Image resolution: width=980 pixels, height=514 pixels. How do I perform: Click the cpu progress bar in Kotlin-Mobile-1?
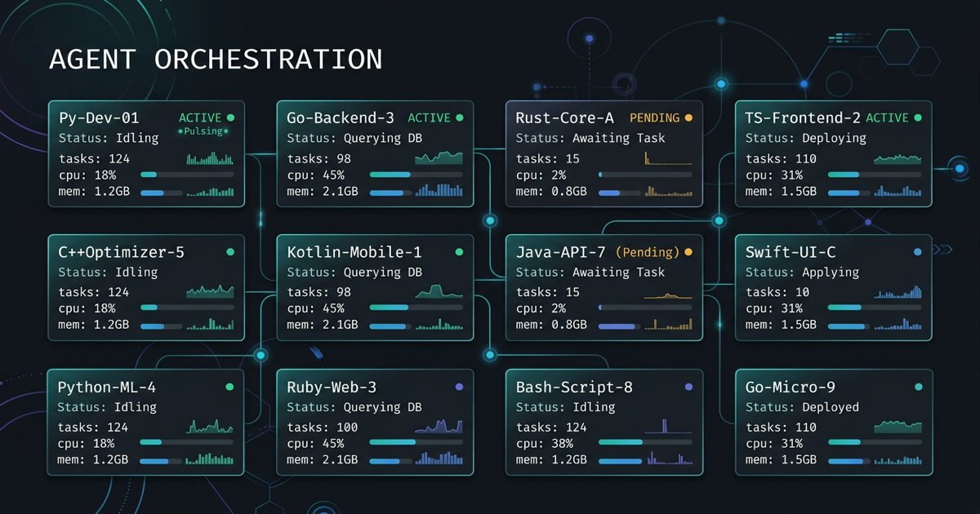click(x=416, y=308)
